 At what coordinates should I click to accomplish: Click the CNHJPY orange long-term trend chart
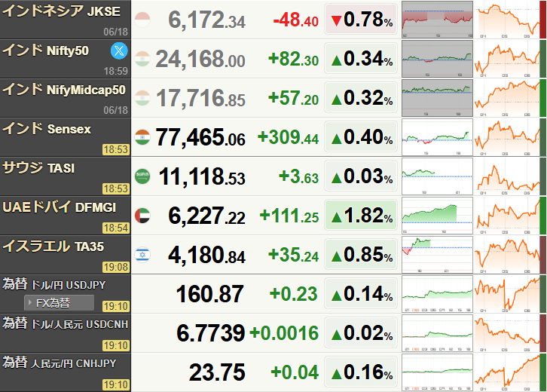click(507, 372)
